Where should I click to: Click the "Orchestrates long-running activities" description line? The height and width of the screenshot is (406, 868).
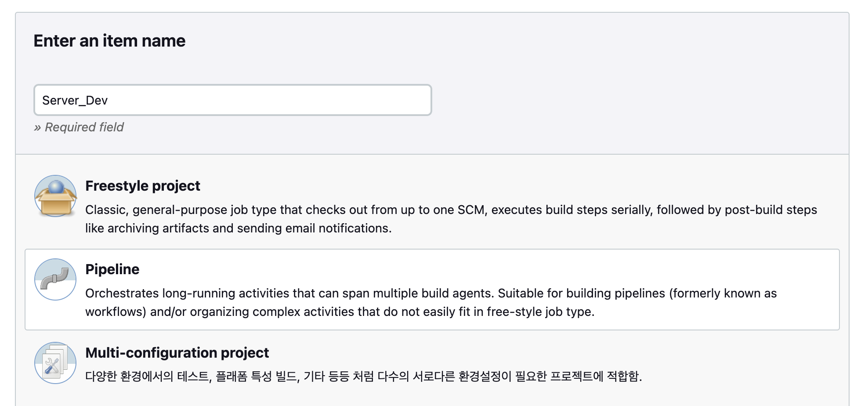pos(431,293)
